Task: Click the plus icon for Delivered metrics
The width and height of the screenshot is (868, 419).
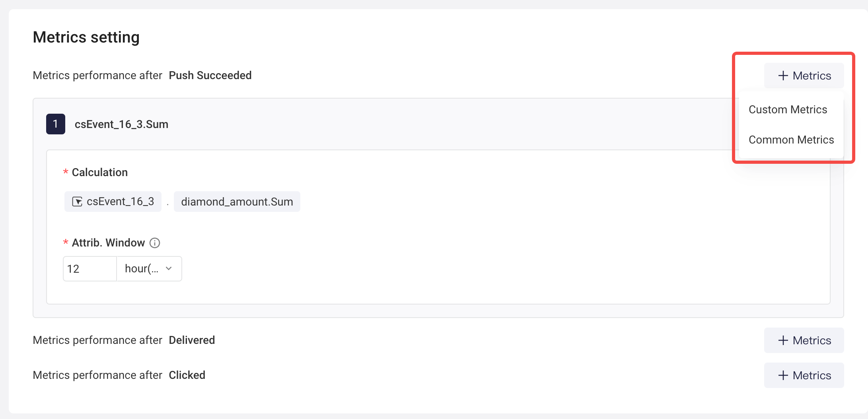Action: pos(783,340)
